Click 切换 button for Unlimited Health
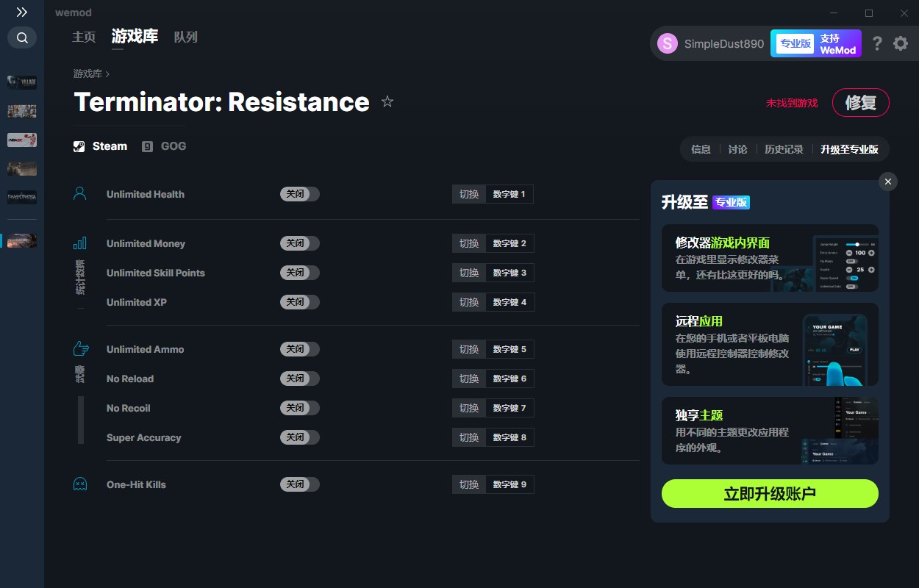The height and width of the screenshot is (588, 919). tap(469, 194)
